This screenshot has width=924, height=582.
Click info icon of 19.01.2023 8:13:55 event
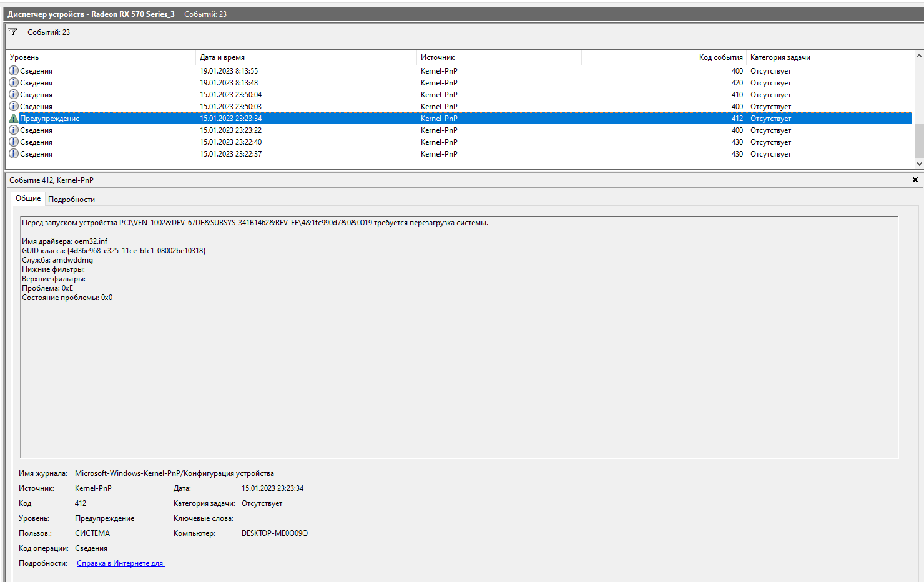click(14, 70)
